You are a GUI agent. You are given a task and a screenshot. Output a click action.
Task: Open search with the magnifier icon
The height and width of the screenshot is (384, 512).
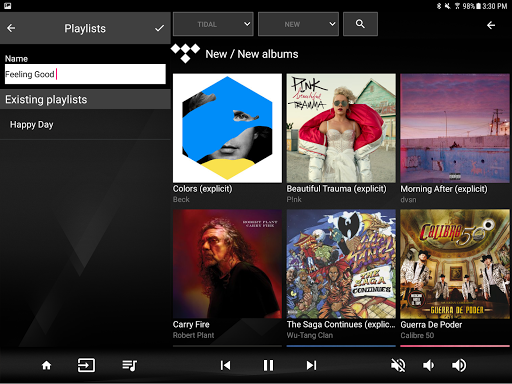coord(360,24)
